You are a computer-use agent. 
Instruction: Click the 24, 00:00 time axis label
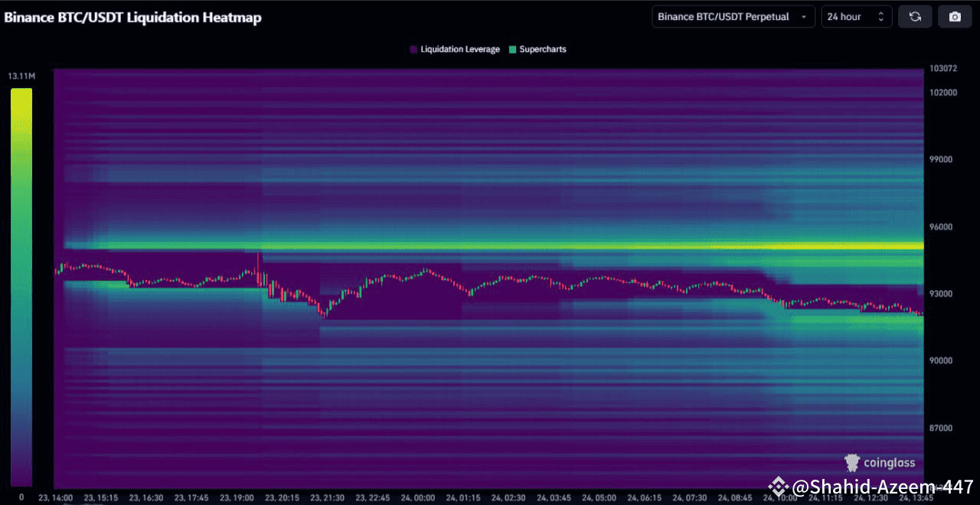click(x=417, y=497)
